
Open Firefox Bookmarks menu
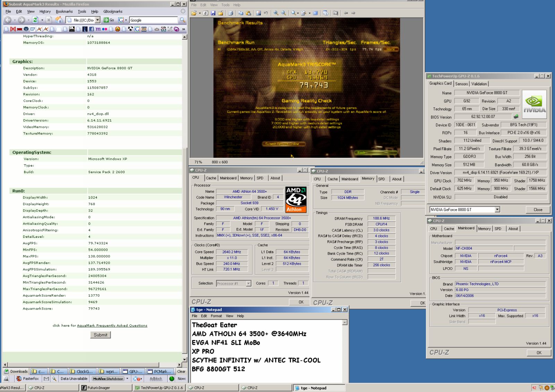click(x=64, y=11)
